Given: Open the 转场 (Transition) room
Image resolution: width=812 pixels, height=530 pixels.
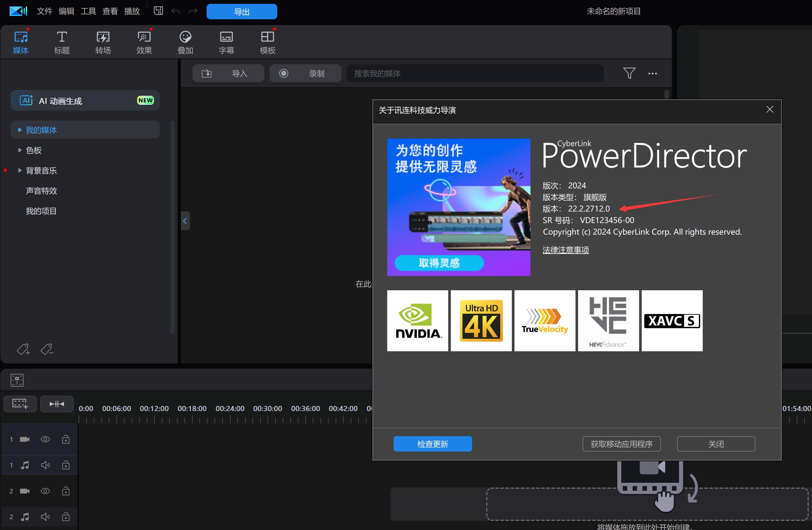Looking at the screenshot, I should [x=103, y=42].
